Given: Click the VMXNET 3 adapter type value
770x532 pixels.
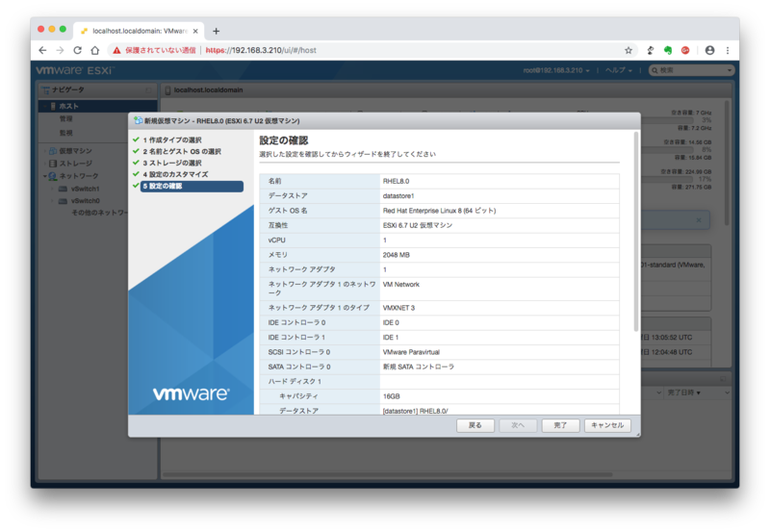Looking at the screenshot, I should tap(398, 308).
